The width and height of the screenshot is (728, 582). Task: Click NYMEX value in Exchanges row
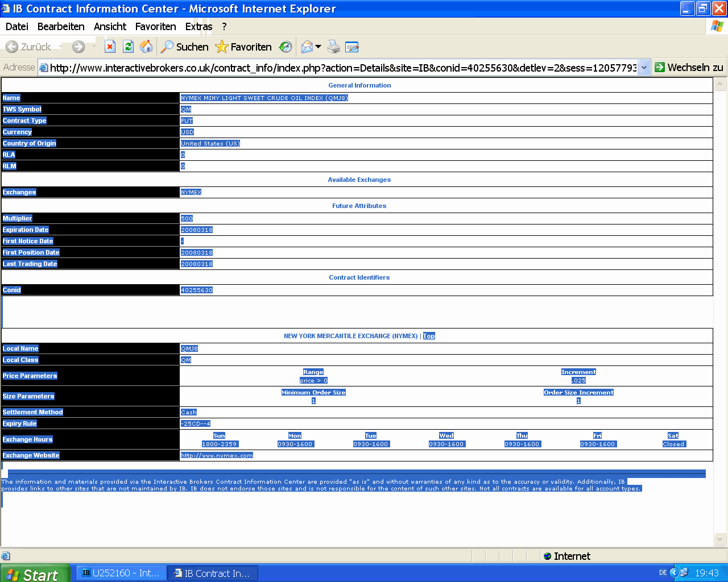[191, 192]
